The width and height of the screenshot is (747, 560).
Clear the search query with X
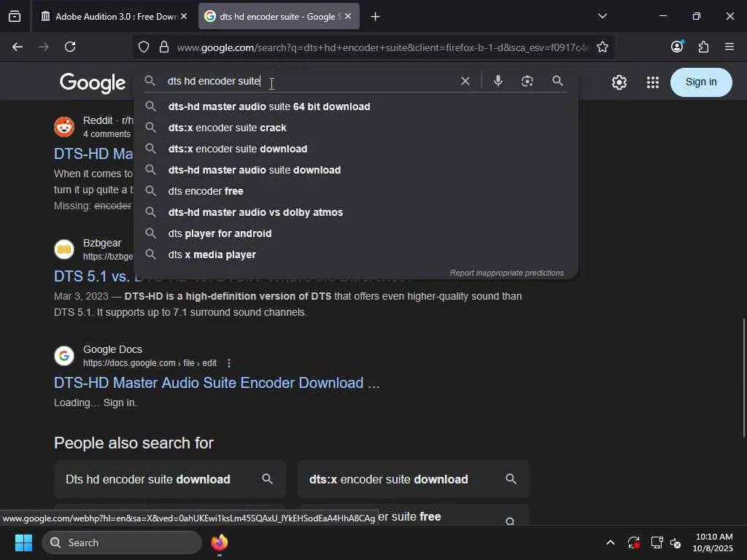tap(465, 82)
